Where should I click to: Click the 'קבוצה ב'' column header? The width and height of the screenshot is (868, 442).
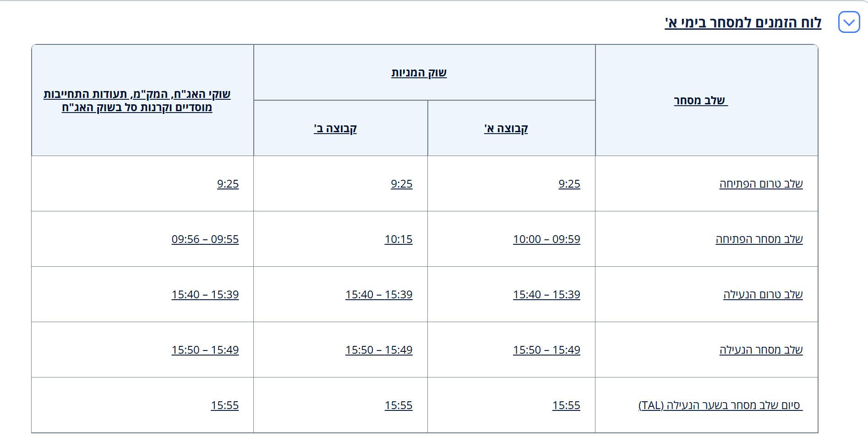335,129
